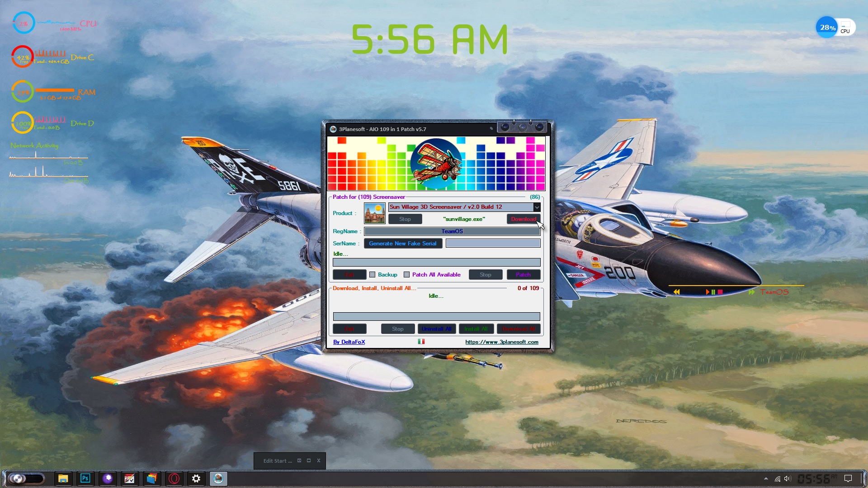
Task: Click the rewind button on the desktop media player
Action: click(x=676, y=292)
